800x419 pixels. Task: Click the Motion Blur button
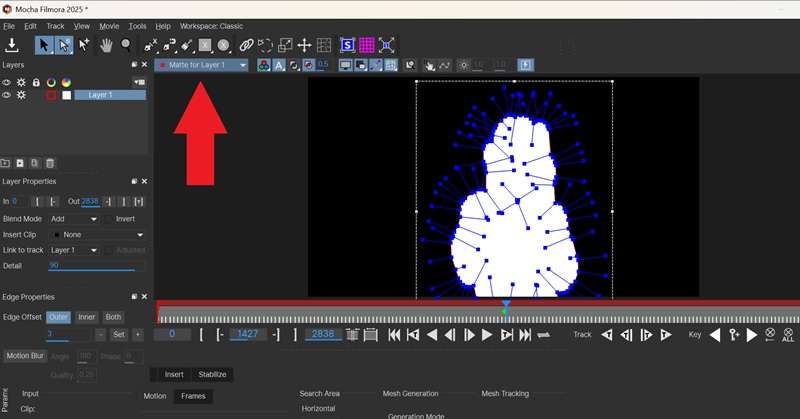[x=25, y=356]
